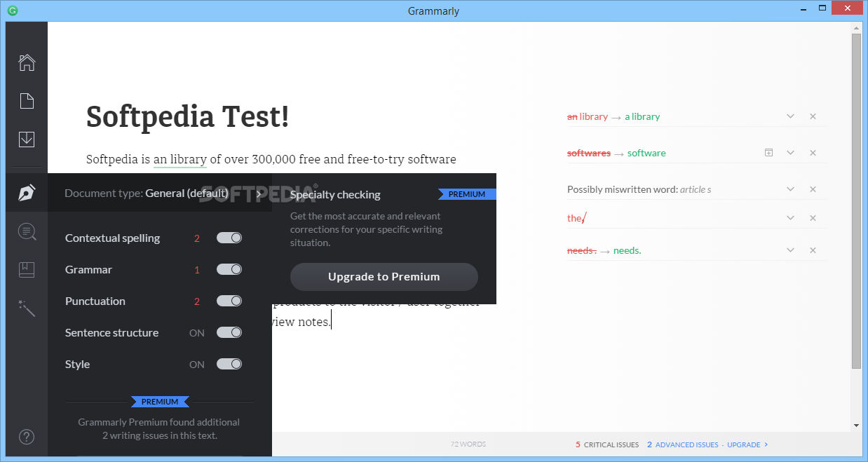This screenshot has width=868, height=462.
Task: Dismiss the 'needs.' suggestion card
Action: [813, 250]
